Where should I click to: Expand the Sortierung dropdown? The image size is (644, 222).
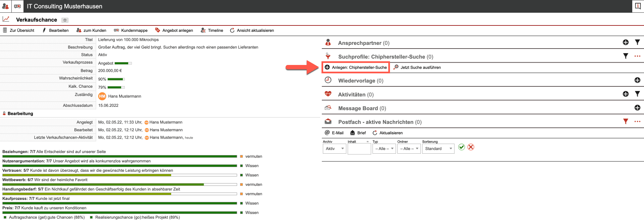(438, 149)
